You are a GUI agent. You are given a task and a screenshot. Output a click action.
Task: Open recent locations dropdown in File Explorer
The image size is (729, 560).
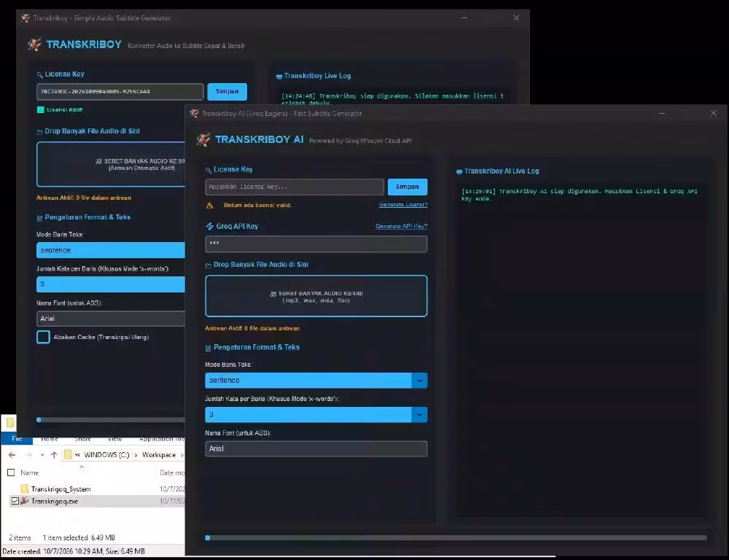[x=42, y=455]
